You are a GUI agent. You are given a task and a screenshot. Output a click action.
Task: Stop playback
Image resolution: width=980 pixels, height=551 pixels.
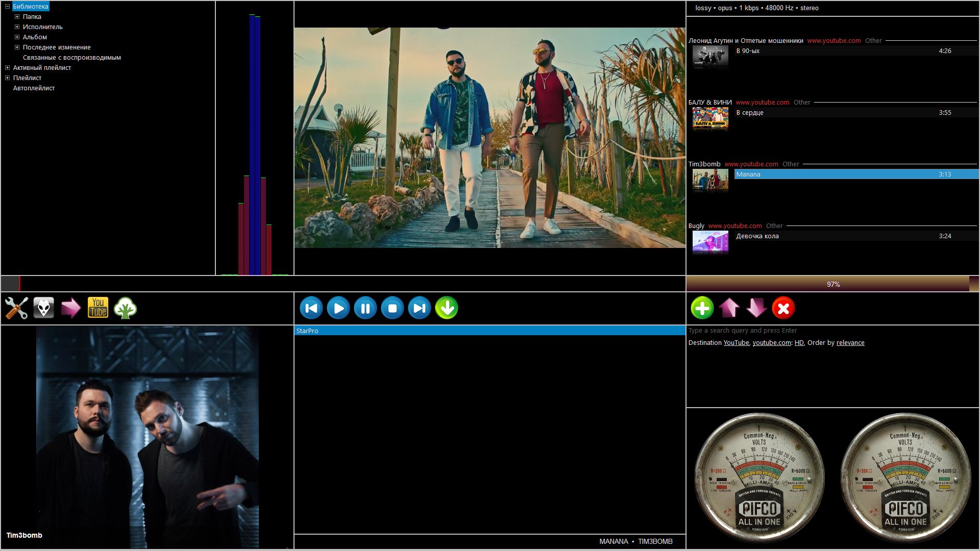393,308
